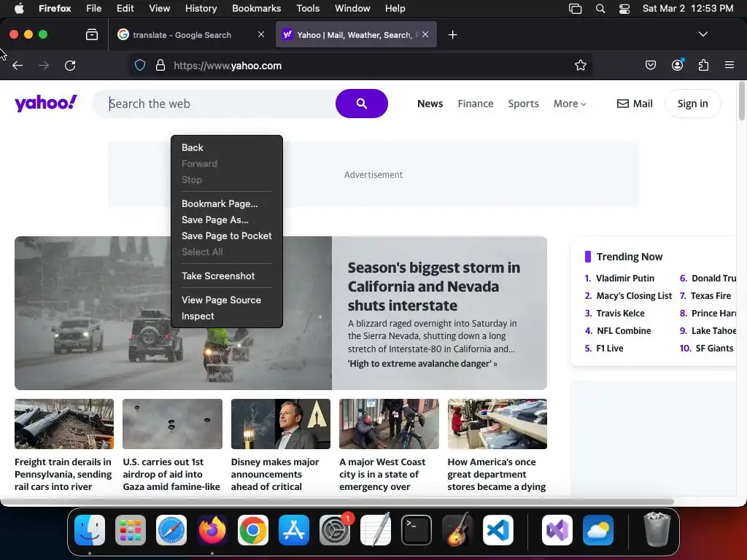Open Weather app from the dock

598,530
